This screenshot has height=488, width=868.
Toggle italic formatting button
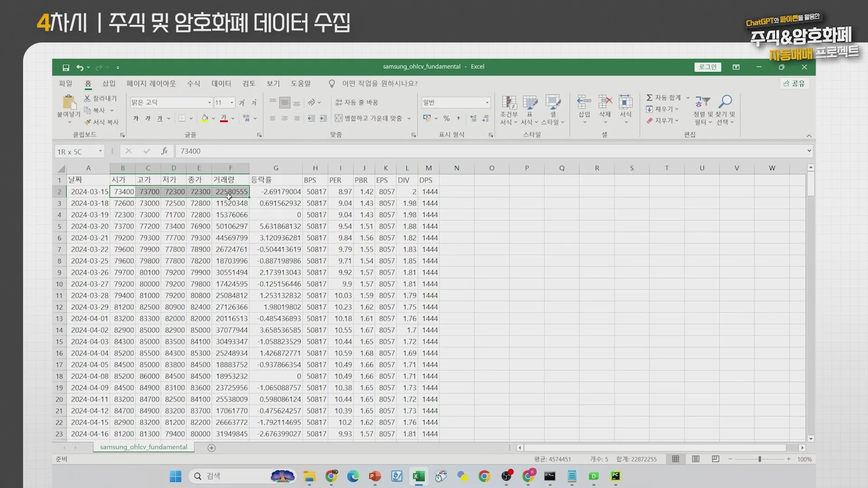click(x=147, y=118)
